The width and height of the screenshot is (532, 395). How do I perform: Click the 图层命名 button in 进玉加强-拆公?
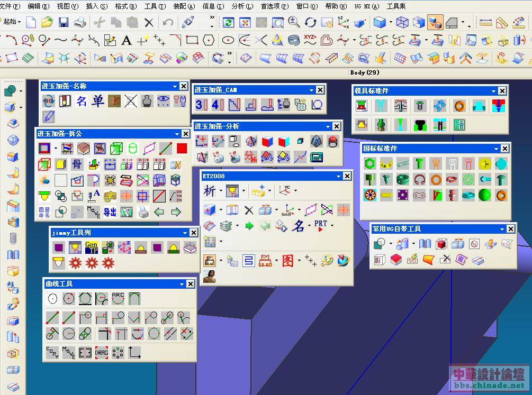[x=44, y=212]
